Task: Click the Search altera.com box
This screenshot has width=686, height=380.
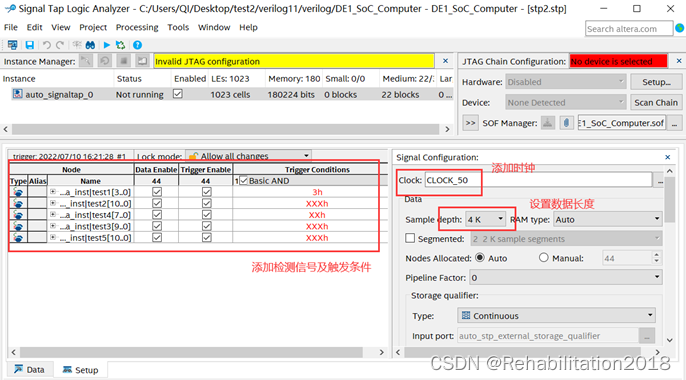Action: (629, 28)
